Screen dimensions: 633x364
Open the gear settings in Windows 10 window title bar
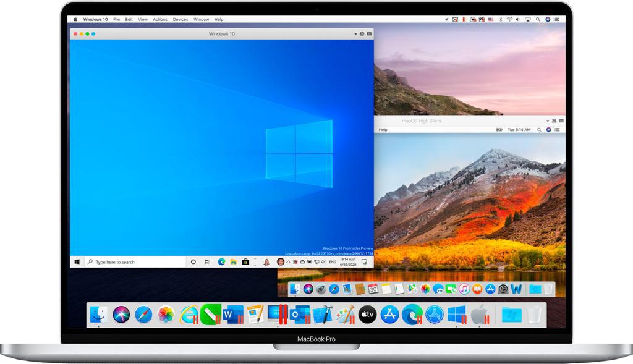pyautogui.click(x=362, y=34)
